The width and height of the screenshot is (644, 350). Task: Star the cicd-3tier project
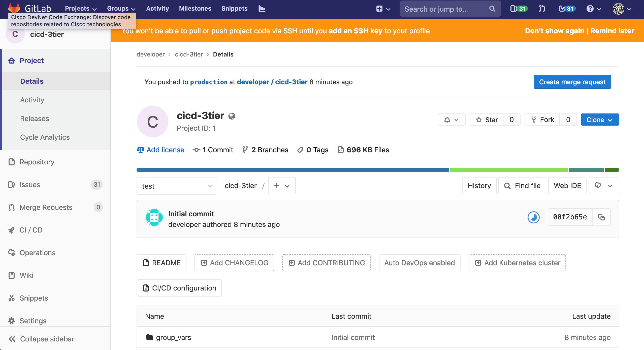[487, 120]
